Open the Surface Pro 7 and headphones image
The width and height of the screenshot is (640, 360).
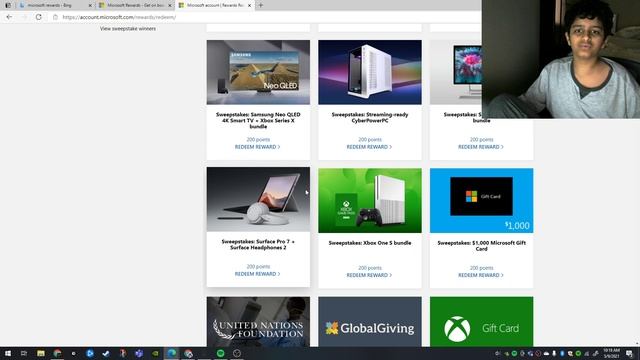[x=258, y=199]
